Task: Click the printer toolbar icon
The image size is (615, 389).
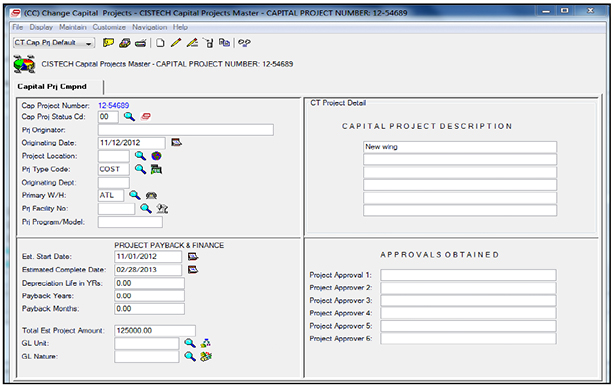Action: (x=141, y=43)
